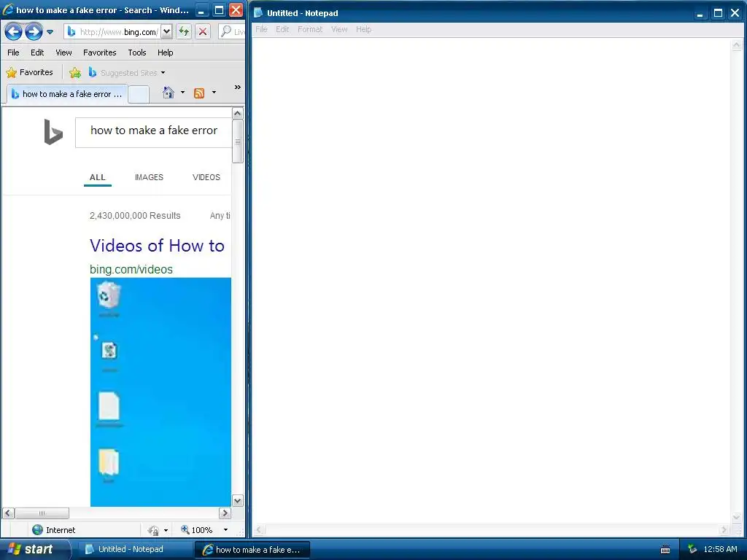Click the IE horizontal scrollbar thumb

pyautogui.click(x=42, y=513)
